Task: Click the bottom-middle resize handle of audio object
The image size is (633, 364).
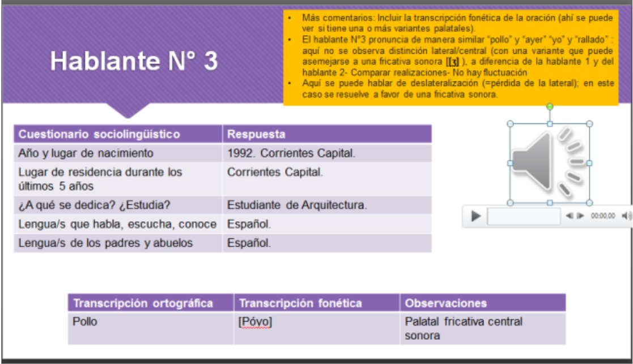Action: (549, 202)
